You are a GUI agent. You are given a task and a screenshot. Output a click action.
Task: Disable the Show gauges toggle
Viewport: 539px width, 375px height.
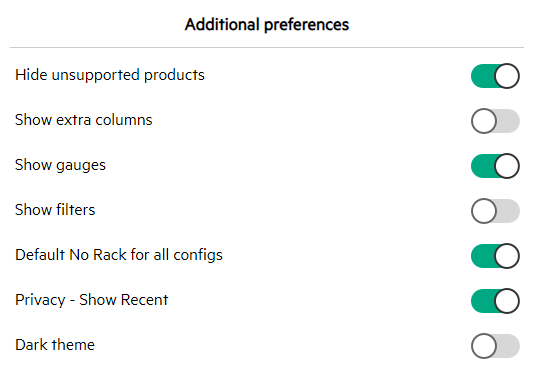495,166
